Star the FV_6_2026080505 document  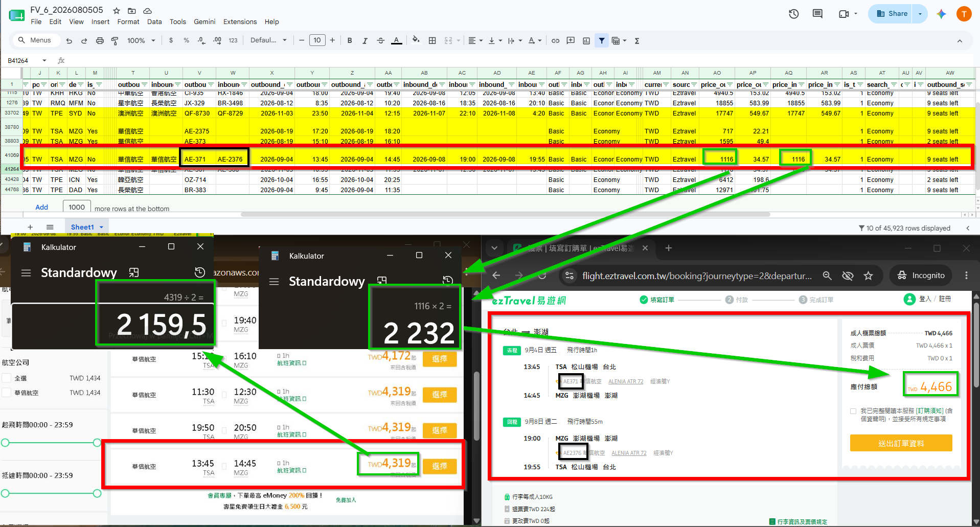(x=117, y=11)
